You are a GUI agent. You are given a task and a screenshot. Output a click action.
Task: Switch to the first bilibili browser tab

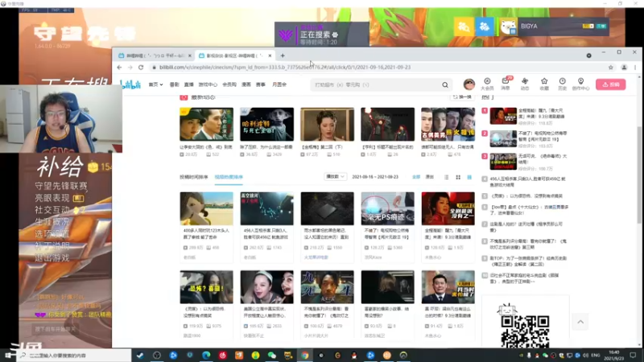tap(154, 56)
